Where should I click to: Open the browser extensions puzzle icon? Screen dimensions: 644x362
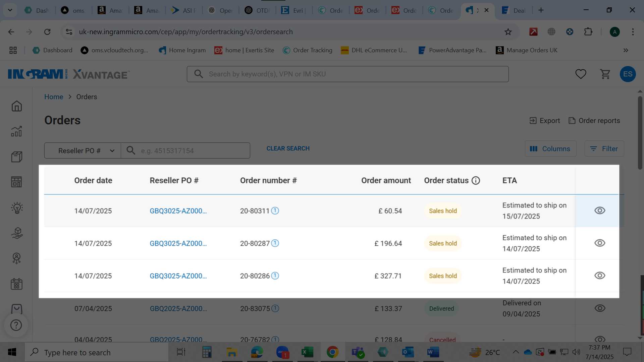588,32
